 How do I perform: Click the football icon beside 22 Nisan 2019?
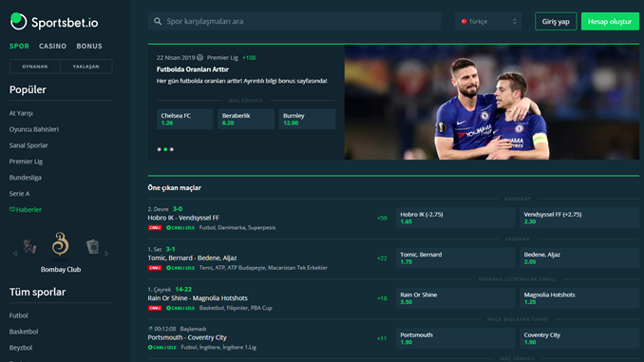(200, 58)
